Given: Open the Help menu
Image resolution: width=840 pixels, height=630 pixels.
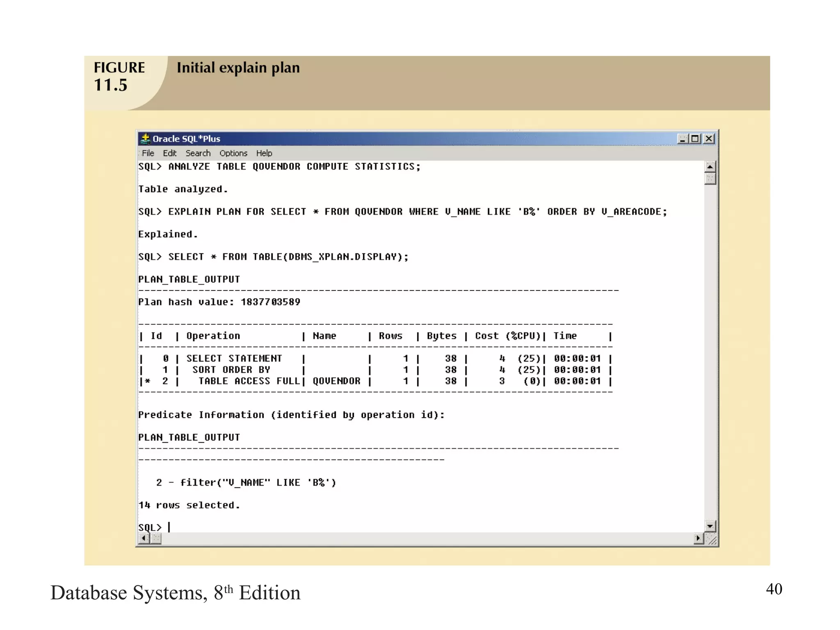Looking at the screenshot, I should click(x=264, y=153).
